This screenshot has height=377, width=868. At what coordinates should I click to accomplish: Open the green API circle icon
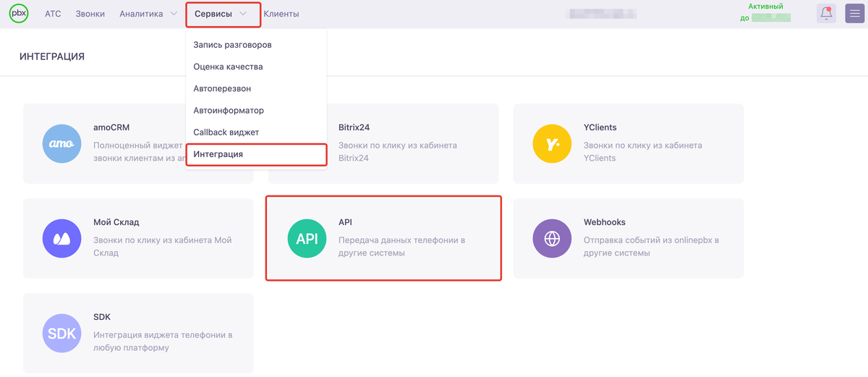[307, 238]
